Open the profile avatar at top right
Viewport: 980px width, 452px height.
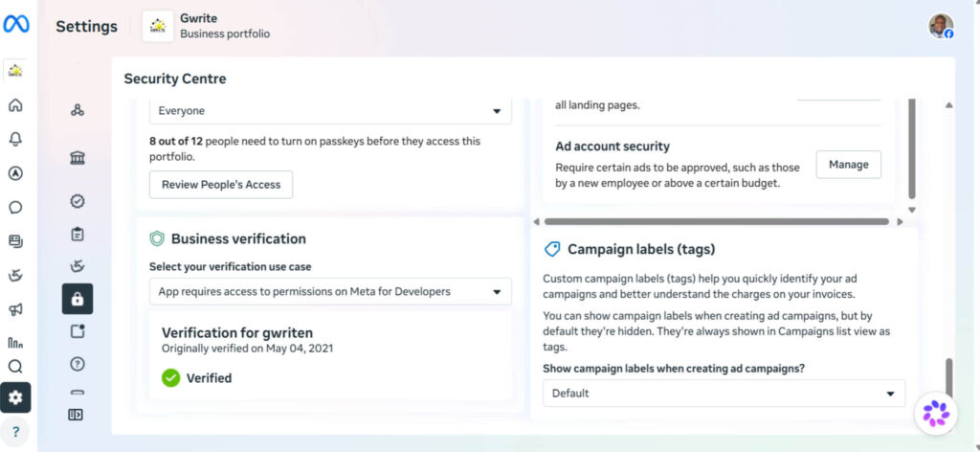[x=941, y=26]
